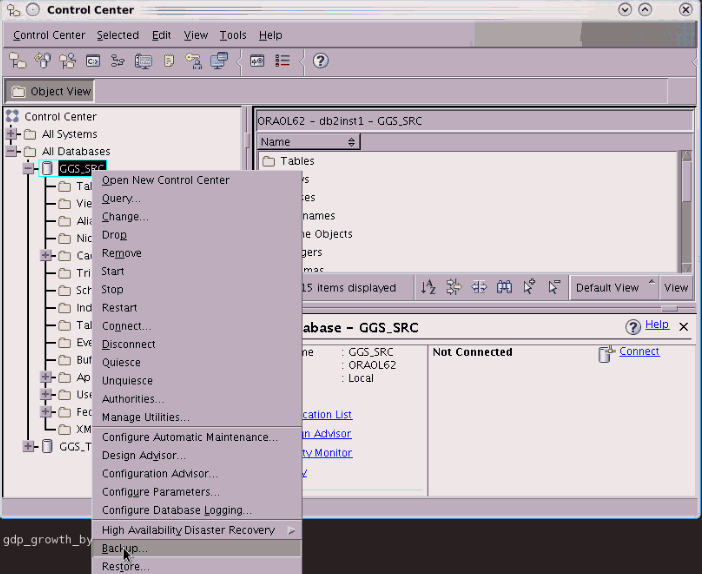Collapse the All Databases tree node

coord(12,152)
